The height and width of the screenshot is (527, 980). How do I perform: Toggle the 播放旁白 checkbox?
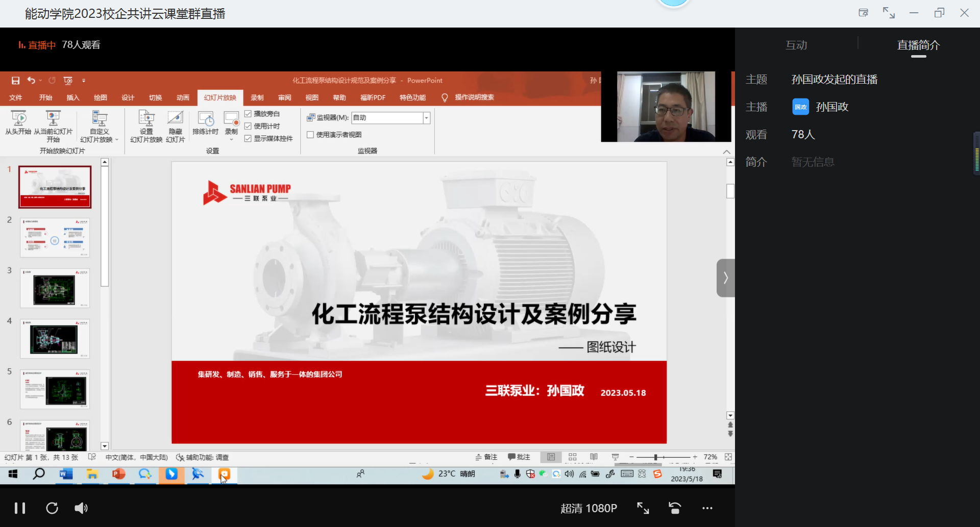pos(248,114)
